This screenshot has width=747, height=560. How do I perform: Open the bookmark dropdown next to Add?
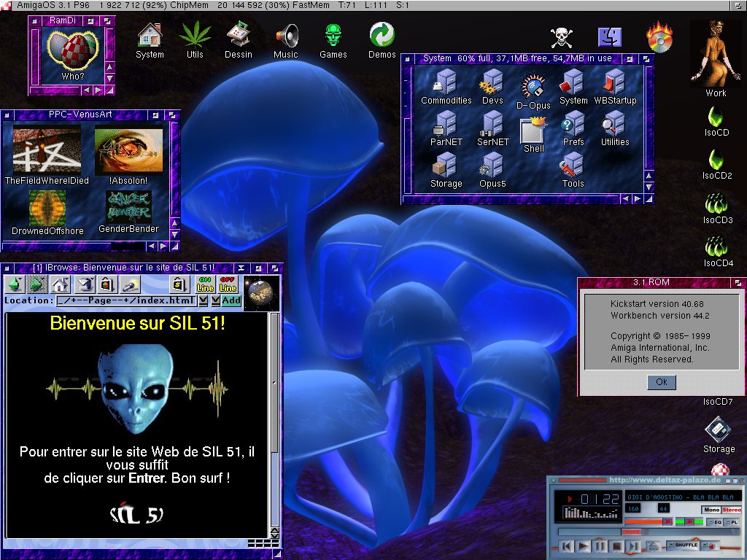pos(215,300)
